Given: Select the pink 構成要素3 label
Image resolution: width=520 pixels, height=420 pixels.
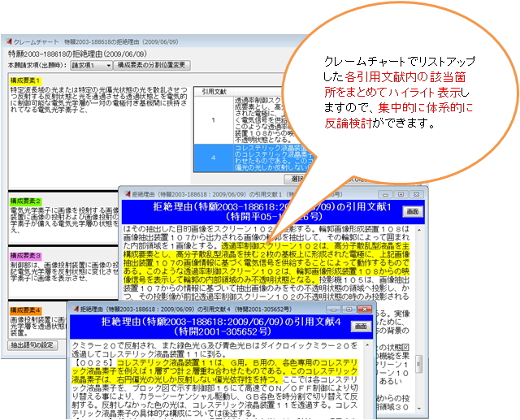Looking at the screenshot, I should pos(26,256).
